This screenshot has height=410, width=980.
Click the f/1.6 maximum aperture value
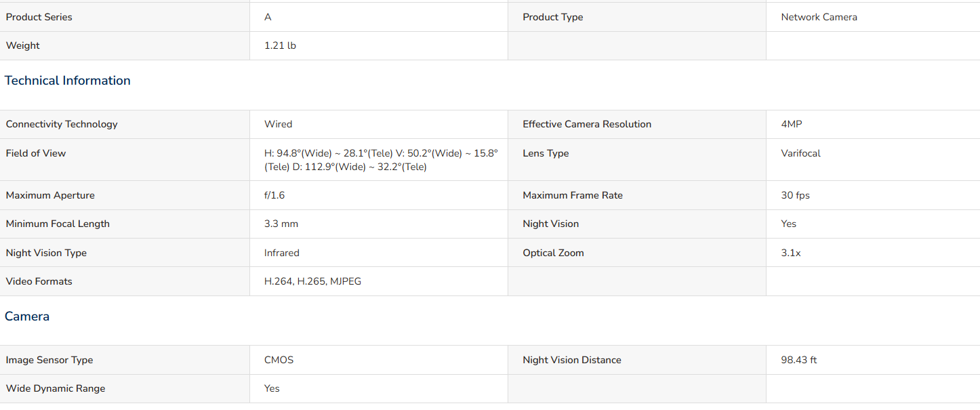274,195
